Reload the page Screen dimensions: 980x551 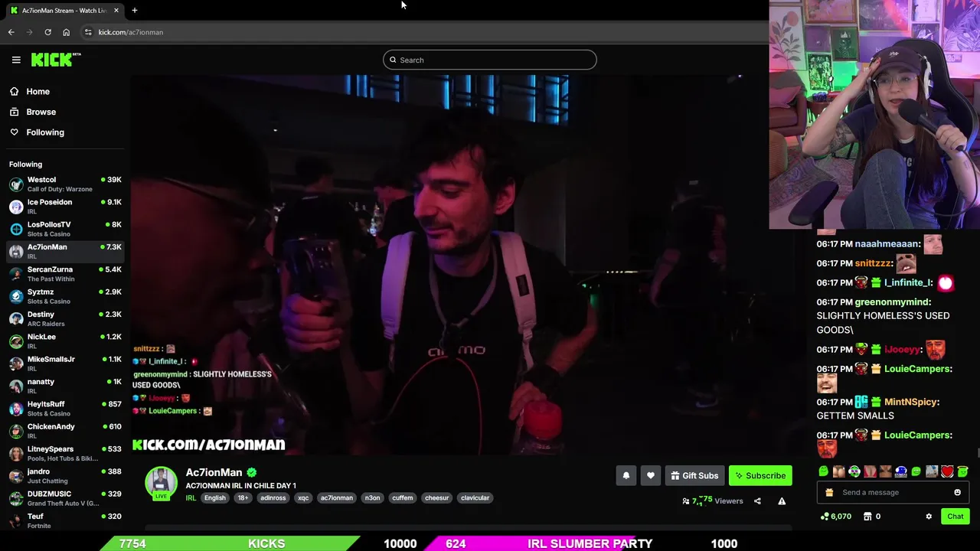[x=47, y=32]
